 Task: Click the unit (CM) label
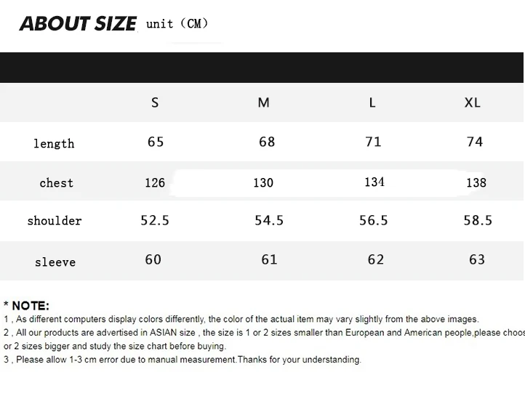pos(177,24)
